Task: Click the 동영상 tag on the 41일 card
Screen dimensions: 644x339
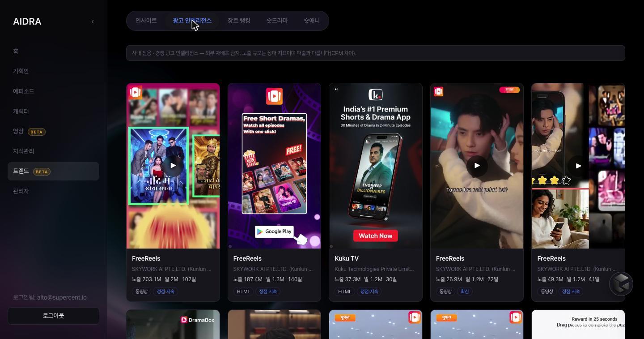Action: (546, 292)
